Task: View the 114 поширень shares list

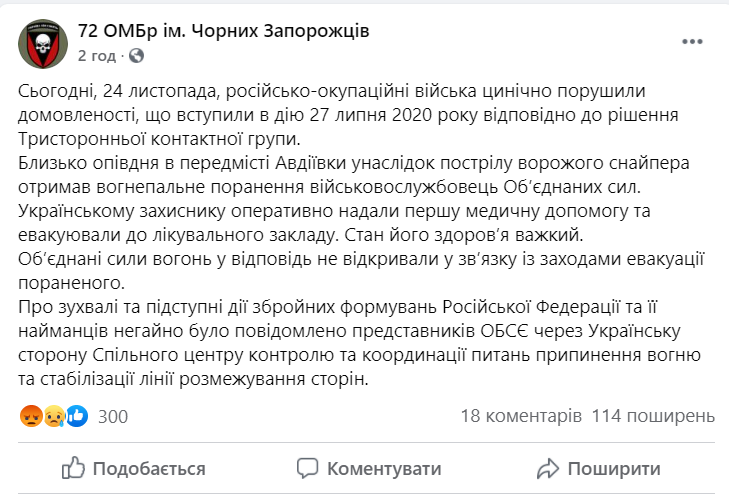Action: point(653,416)
